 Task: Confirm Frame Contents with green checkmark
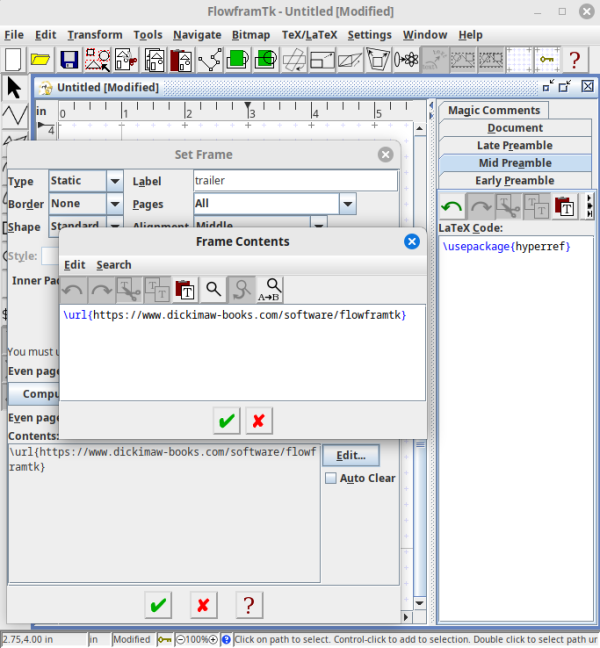click(228, 421)
